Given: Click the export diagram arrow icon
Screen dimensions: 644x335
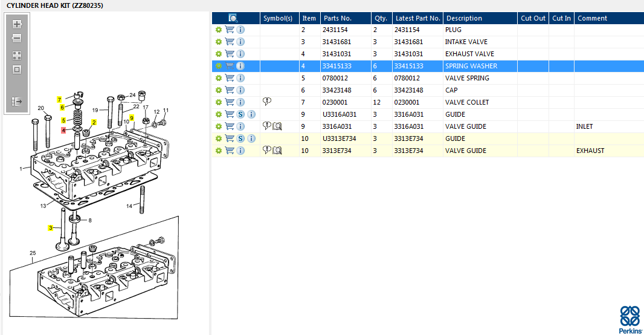Looking at the screenshot, I should [x=17, y=101].
